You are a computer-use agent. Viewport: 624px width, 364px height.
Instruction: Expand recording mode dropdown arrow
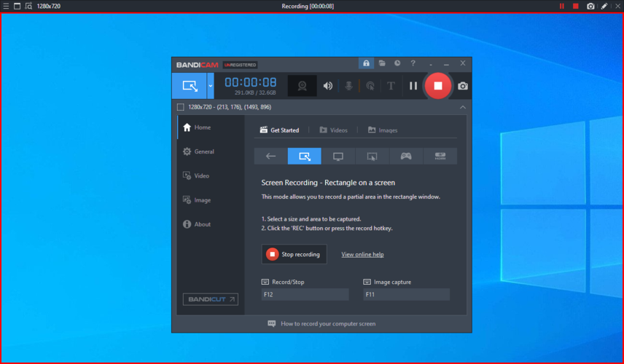[x=211, y=86]
